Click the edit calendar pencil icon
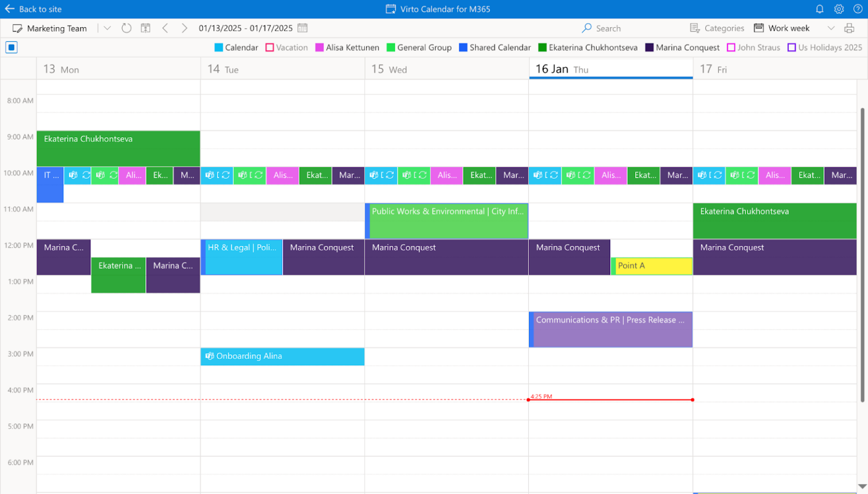 tap(17, 28)
